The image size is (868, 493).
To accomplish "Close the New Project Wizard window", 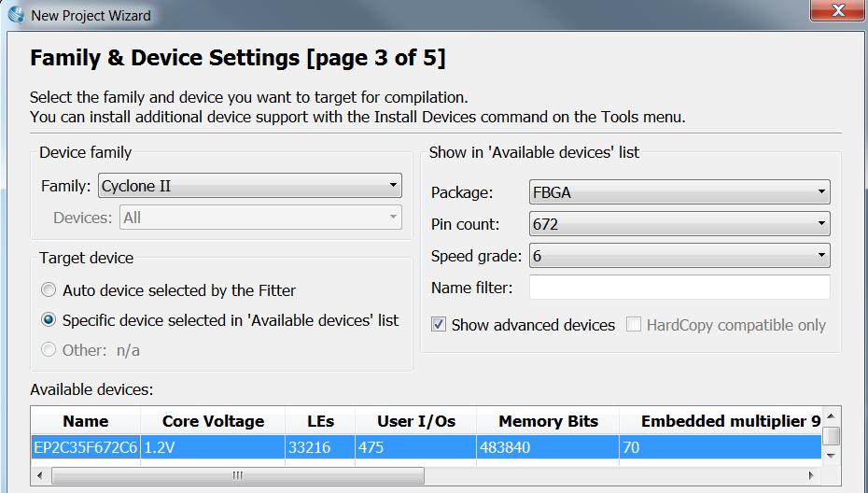I will 837,10.
